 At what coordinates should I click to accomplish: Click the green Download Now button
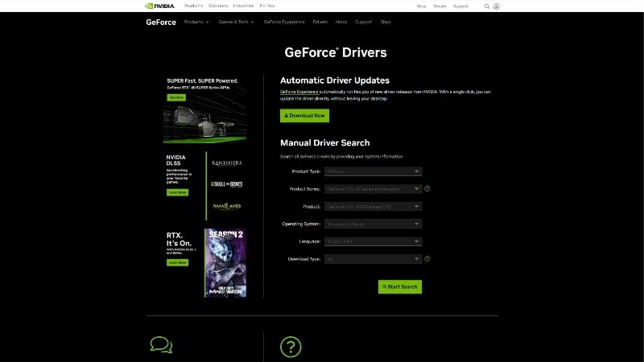coord(304,116)
